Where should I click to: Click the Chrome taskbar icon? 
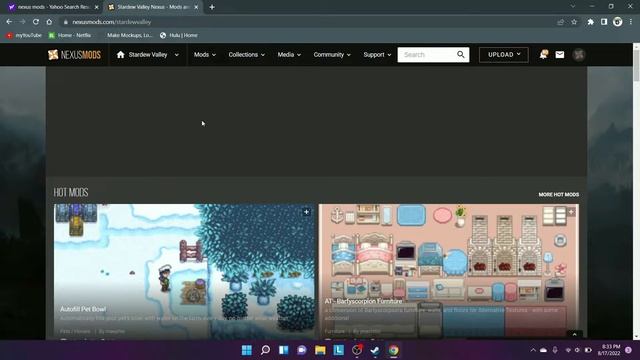393,350
